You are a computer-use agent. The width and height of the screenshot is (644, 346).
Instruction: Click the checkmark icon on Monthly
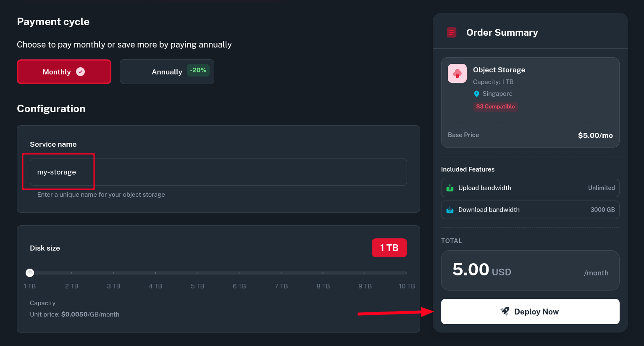point(80,72)
